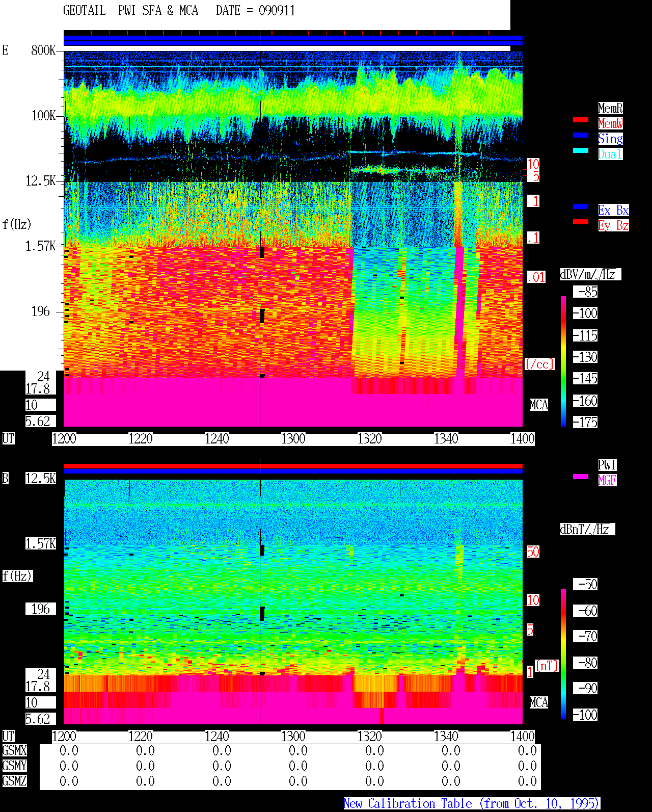This screenshot has width=652, height=812.
Task: Select the Ey Bz legend label
Action: [x=613, y=225]
